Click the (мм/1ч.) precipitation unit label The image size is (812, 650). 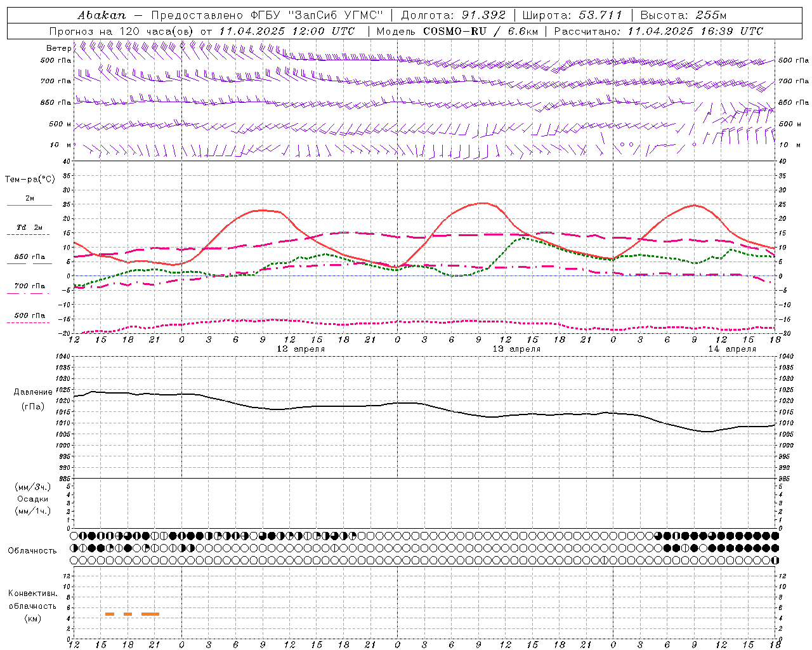(33, 511)
